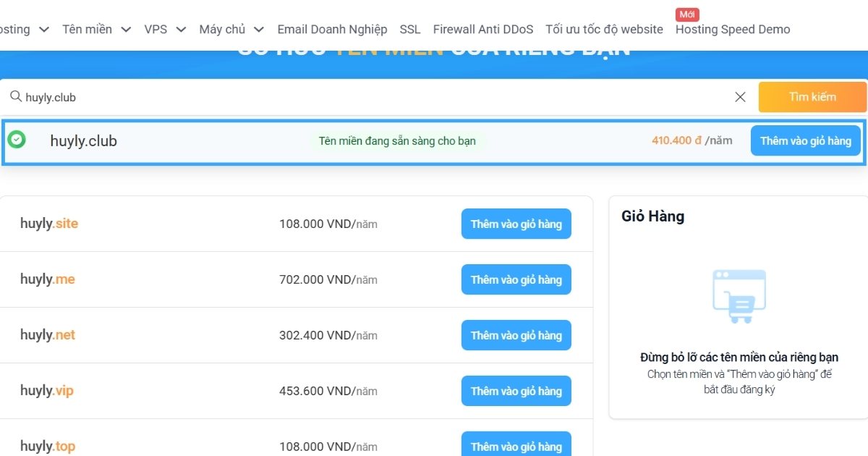Expand the Tên miền dropdown menu

[x=95, y=30]
